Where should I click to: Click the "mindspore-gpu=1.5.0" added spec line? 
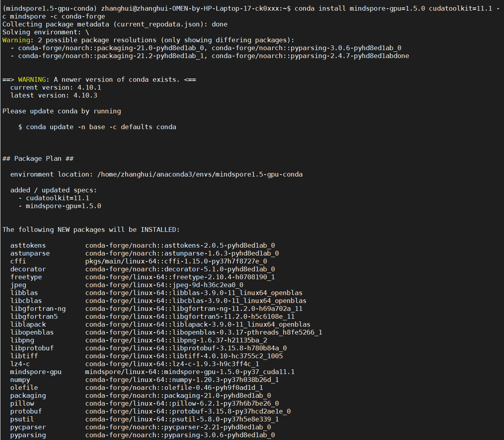click(63, 206)
